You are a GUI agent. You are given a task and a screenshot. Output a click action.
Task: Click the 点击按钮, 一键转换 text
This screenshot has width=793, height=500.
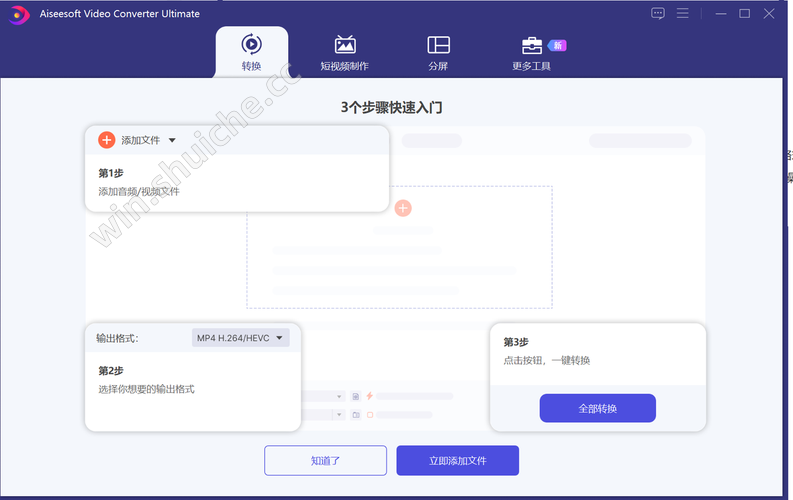(x=547, y=360)
